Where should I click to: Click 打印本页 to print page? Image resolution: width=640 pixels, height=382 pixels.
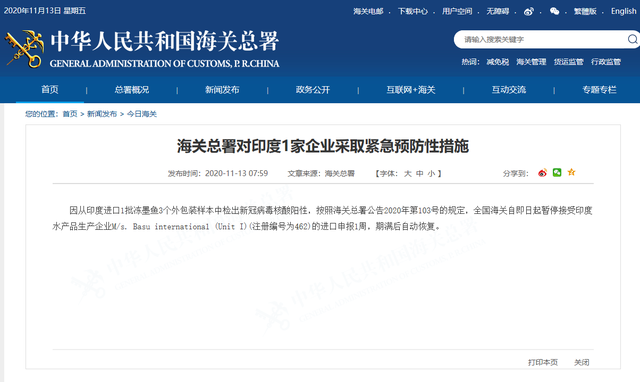[x=542, y=362]
